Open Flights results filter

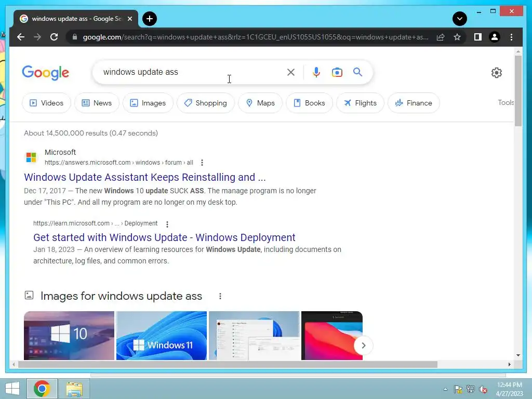point(360,103)
